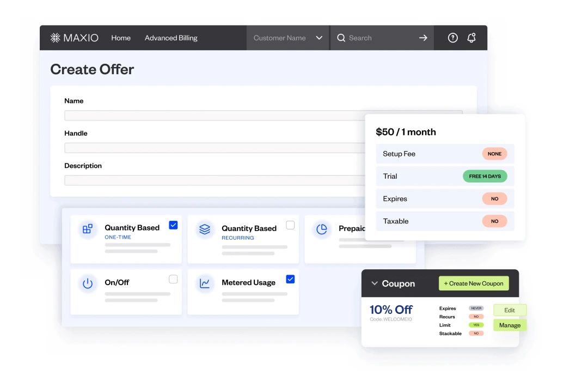Enable the Quantity Based Recurring checkbox
Screen dimensions: 588x381
pos(290,225)
